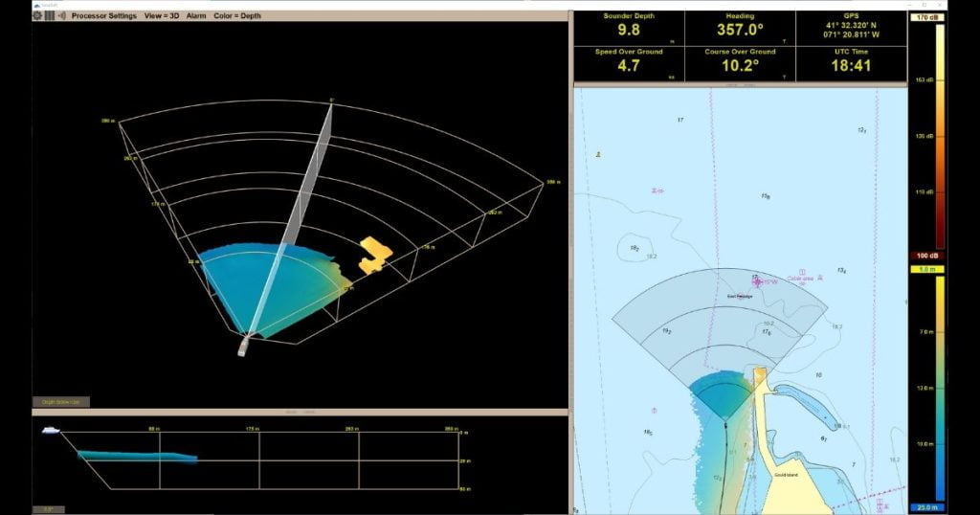The height and width of the screenshot is (515, 980).
Task: Click the Depth Below Keel button
Action: tap(60, 402)
